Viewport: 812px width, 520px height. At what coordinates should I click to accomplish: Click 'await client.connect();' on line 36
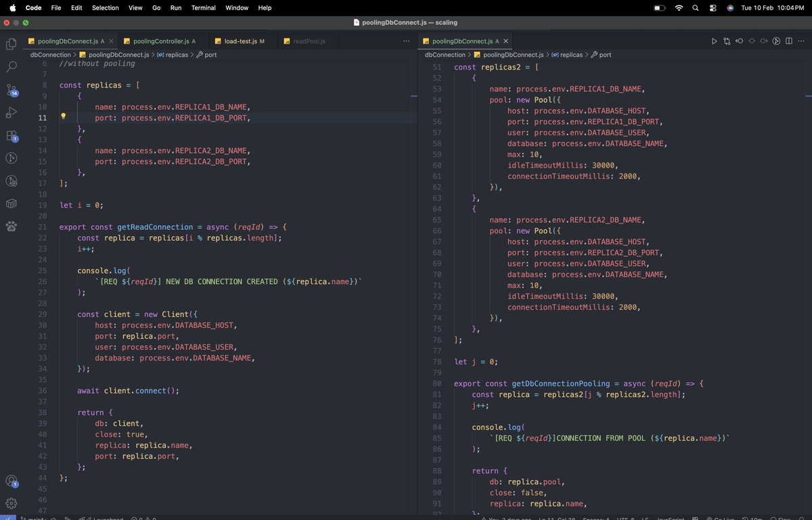click(129, 391)
